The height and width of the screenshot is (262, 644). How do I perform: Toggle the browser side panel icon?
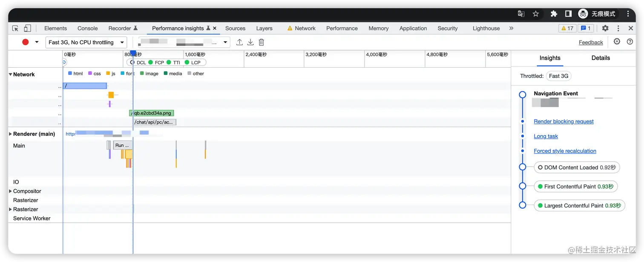coord(568,14)
